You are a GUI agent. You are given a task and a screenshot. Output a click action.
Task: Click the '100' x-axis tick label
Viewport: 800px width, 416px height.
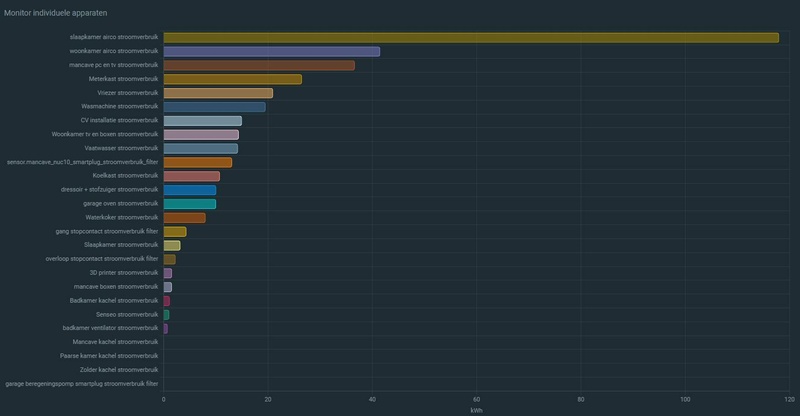coord(685,399)
